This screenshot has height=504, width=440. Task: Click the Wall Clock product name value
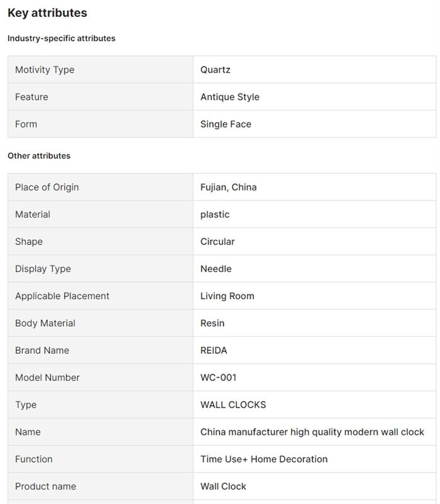(223, 486)
